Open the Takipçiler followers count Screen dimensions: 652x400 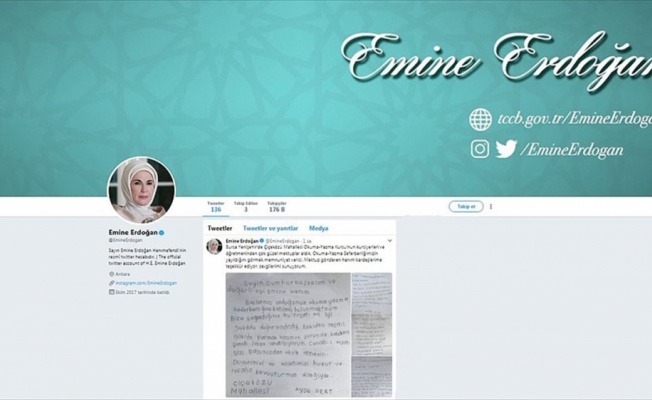(x=277, y=207)
